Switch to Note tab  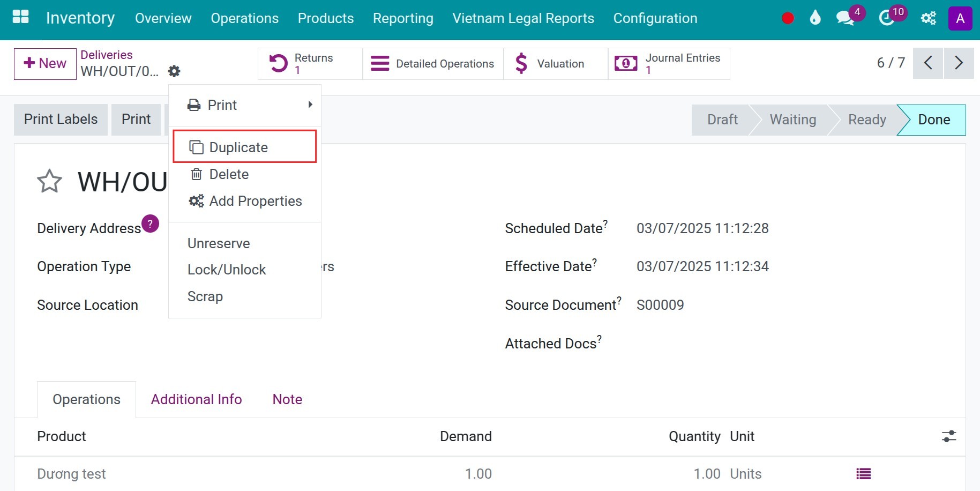click(287, 399)
